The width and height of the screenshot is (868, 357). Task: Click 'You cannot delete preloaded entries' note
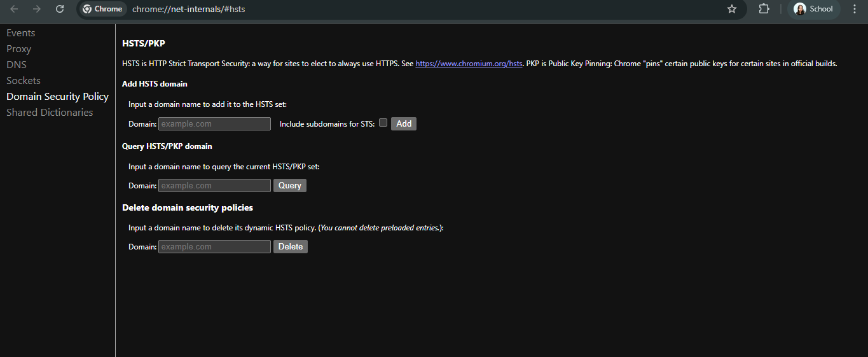pos(380,228)
